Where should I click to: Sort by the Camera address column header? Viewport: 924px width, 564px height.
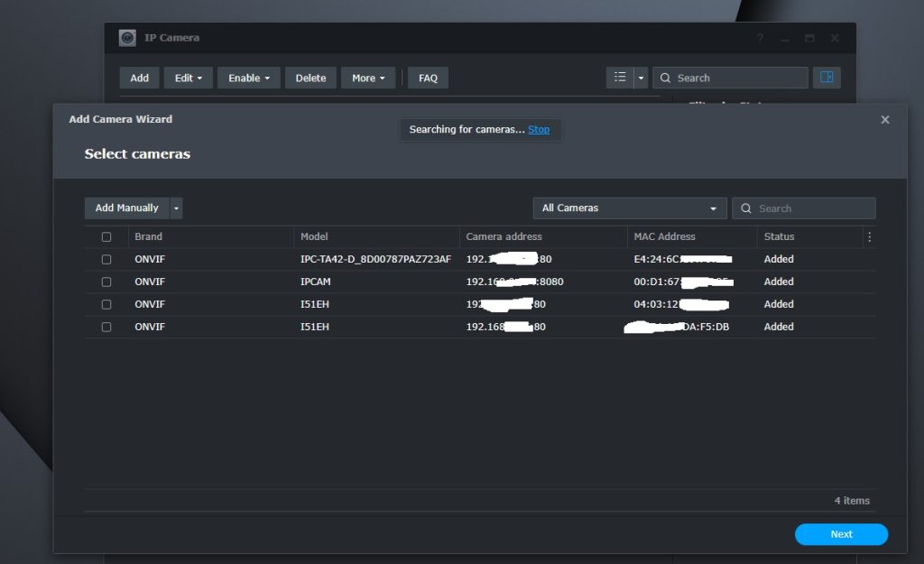[x=504, y=236]
